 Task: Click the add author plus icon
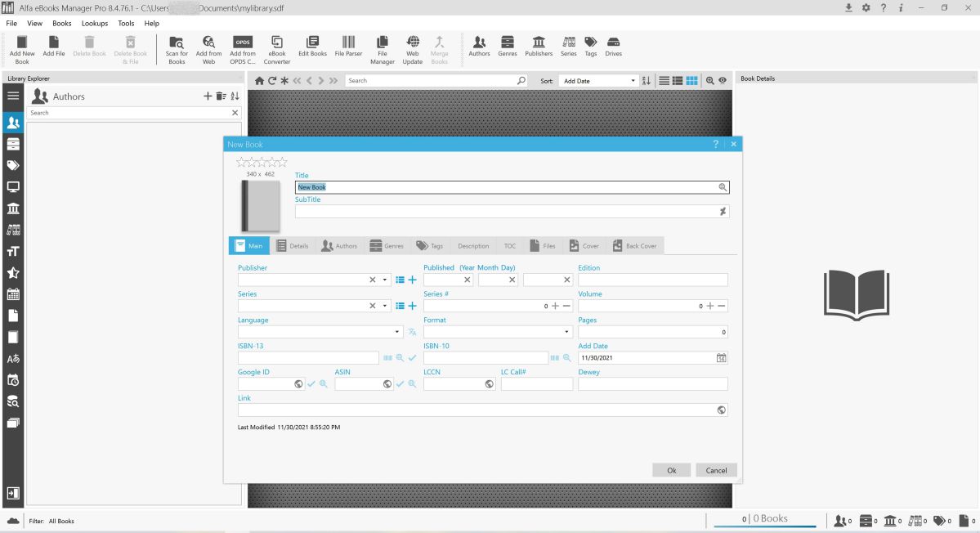pyautogui.click(x=208, y=96)
